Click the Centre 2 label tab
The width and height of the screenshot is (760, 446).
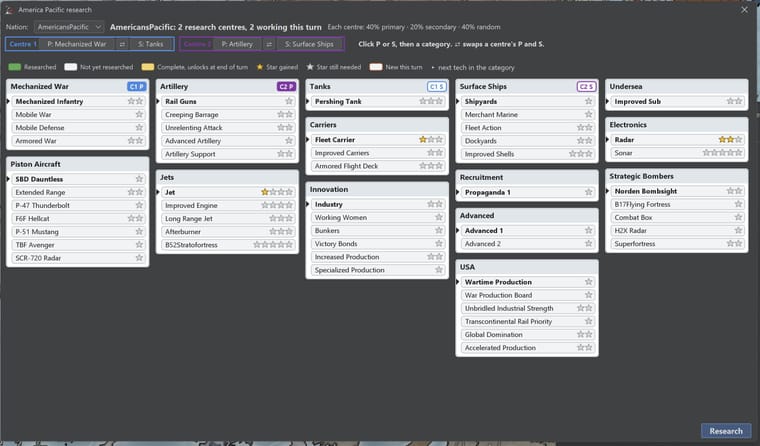197,44
